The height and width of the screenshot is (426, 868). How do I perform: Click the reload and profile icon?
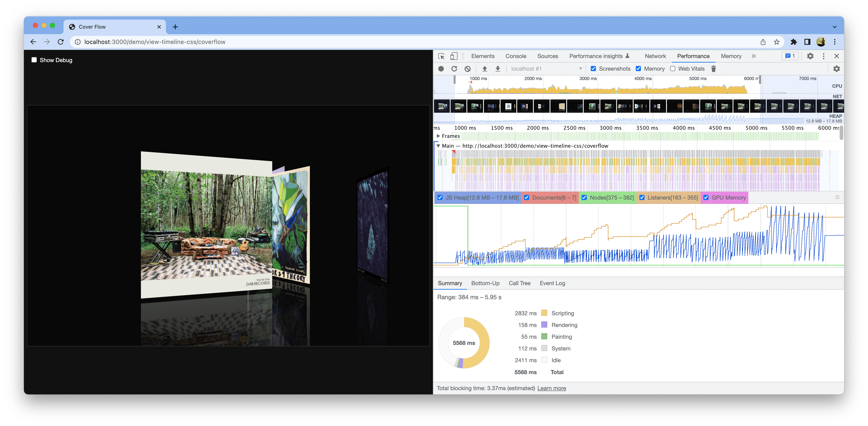454,69
